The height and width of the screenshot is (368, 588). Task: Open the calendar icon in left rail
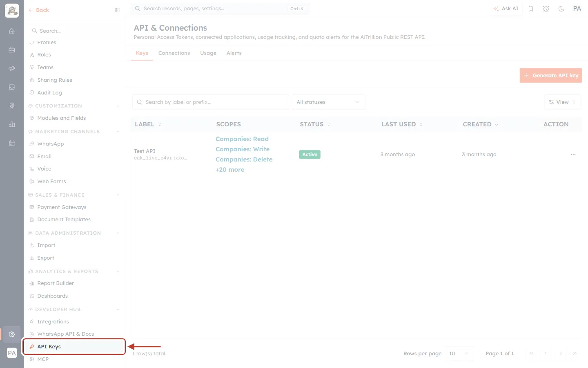12,143
